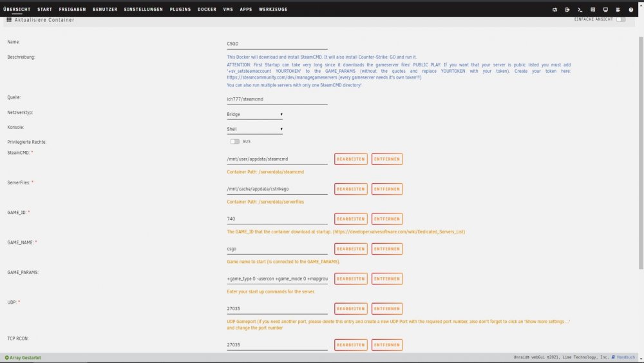Click the Quelle field ich777/steamcmd

[277, 99]
